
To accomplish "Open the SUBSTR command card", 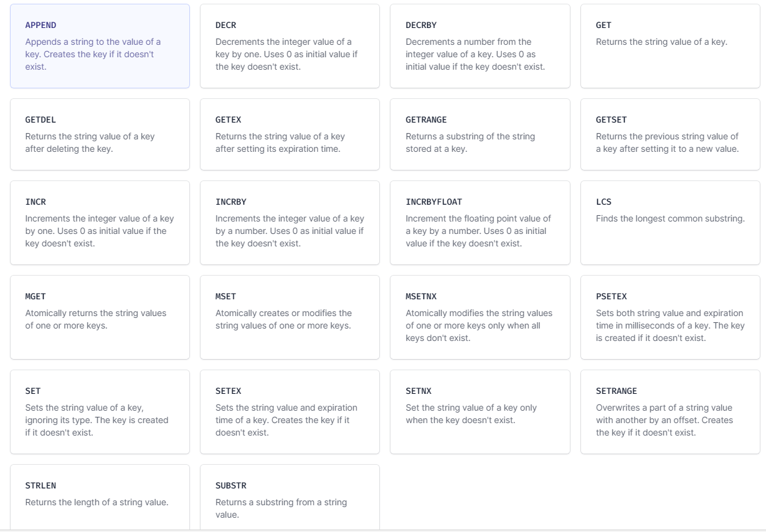I will click(290, 498).
